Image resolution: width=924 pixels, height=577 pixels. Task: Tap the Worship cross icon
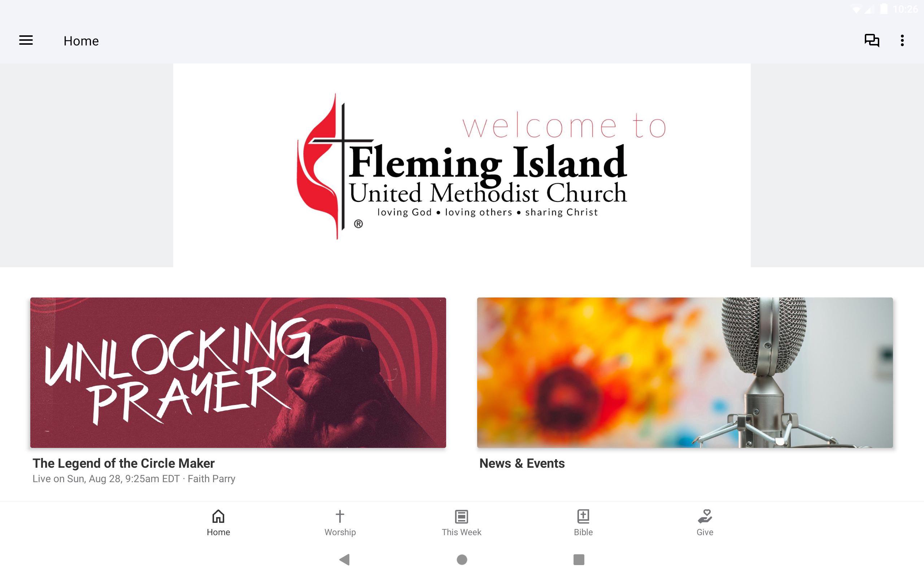[x=340, y=516]
